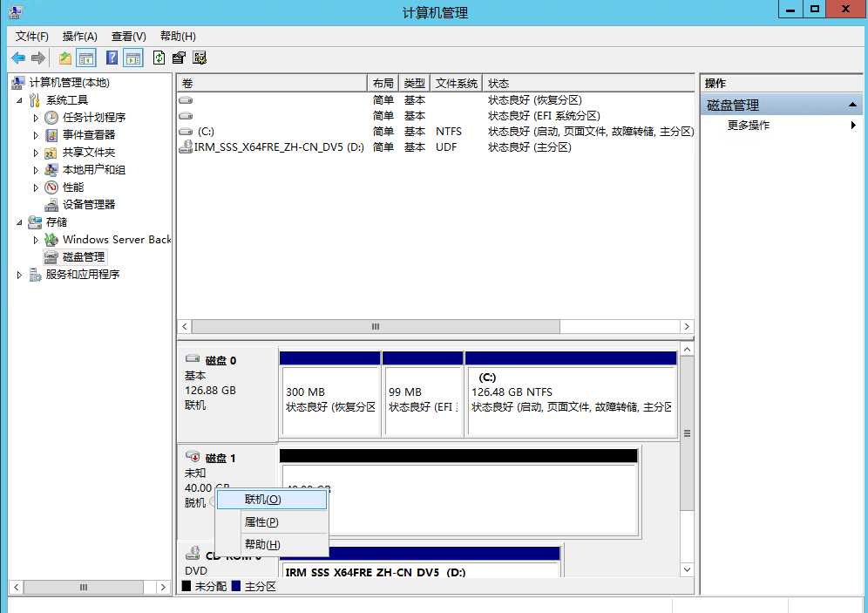Click the Back arrow toolbar icon
The image size is (868, 613).
18,58
